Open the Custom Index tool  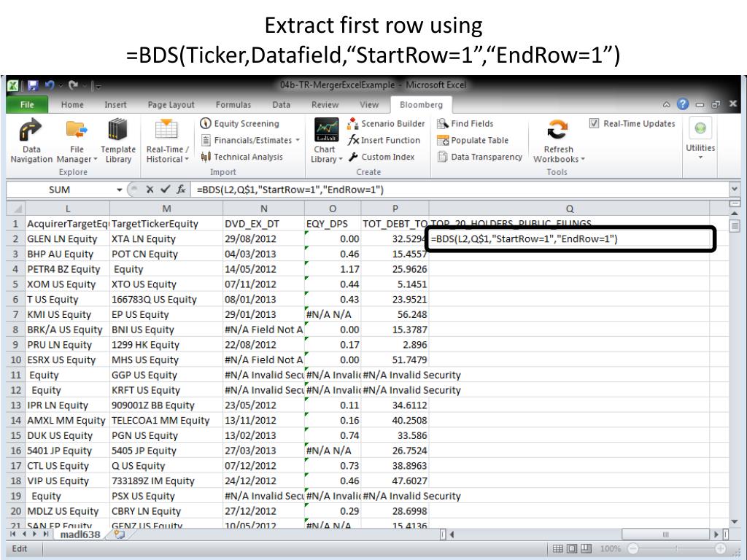(382, 157)
